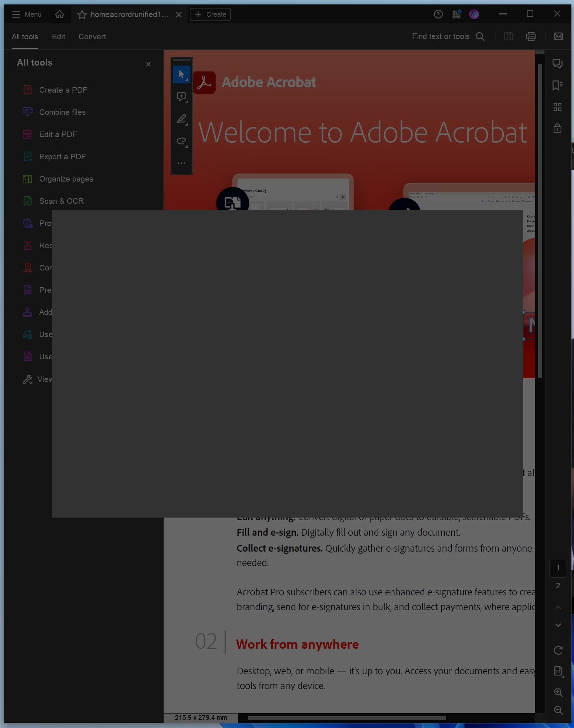Click Find text or tools search

[x=448, y=36]
